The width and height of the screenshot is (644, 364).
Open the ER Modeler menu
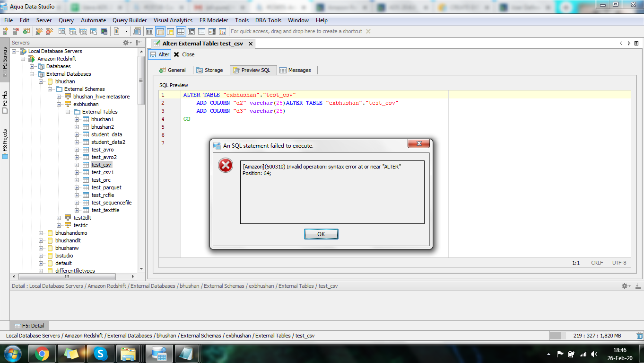click(214, 20)
